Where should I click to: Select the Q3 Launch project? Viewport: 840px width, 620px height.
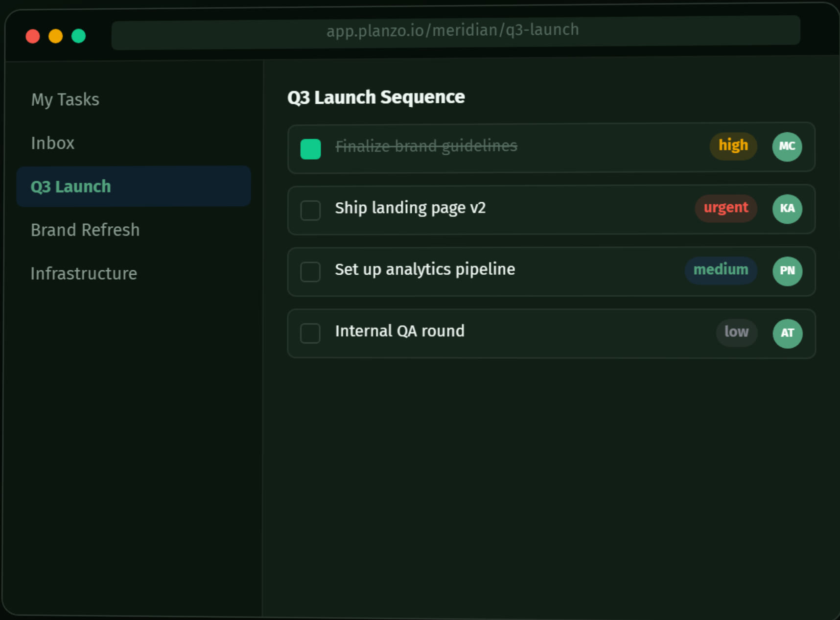pyautogui.click(x=134, y=186)
